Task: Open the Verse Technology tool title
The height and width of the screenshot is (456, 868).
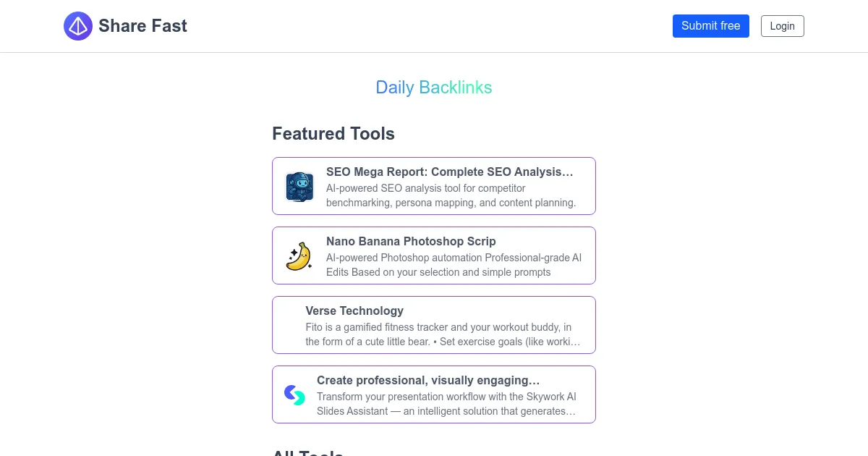Action: tap(354, 311)
